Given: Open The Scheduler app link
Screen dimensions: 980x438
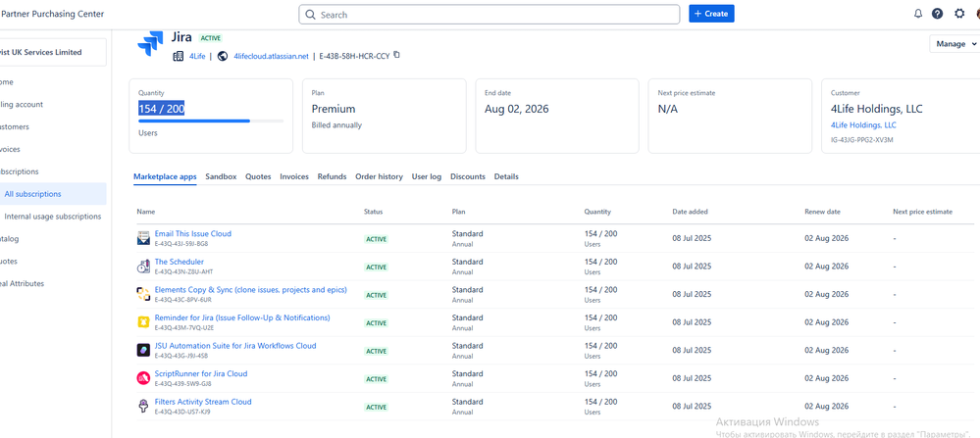Looking at the screenshot, I should 180,262.
